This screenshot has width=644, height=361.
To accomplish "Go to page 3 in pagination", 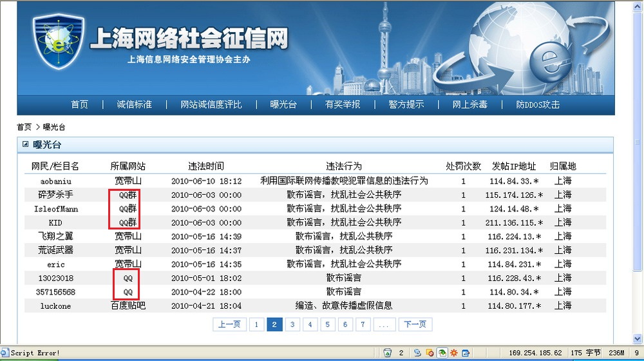I will point(292,324).
